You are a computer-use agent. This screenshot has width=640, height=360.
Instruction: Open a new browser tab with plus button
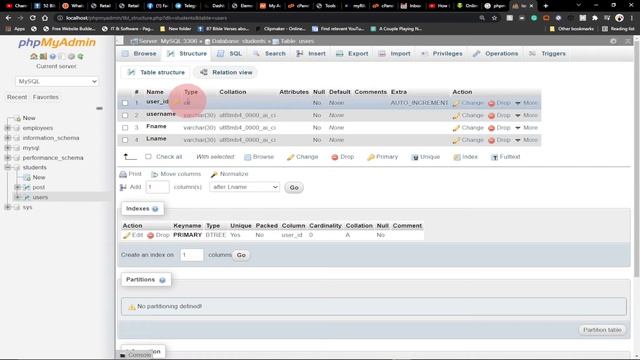point(546,6)
